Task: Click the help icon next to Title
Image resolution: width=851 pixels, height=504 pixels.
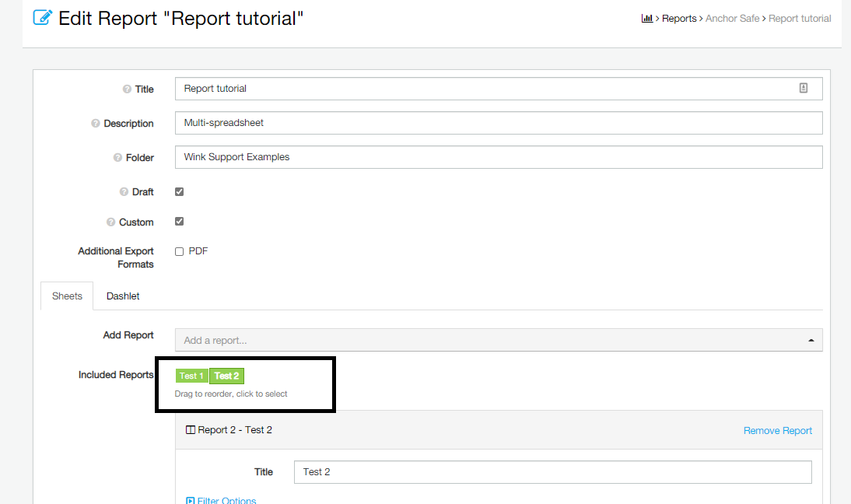Action: pyautogui.click(x=127, y=89)
